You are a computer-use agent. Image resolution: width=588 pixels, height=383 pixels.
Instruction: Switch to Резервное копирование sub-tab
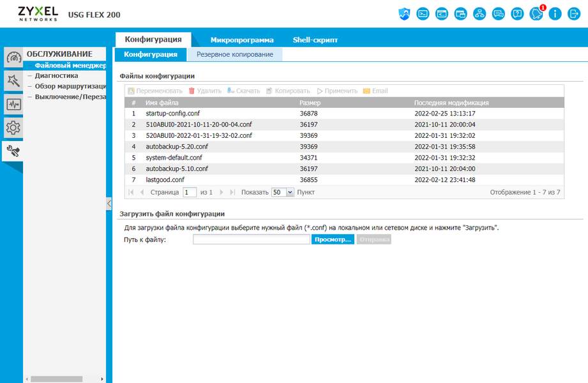235,54
